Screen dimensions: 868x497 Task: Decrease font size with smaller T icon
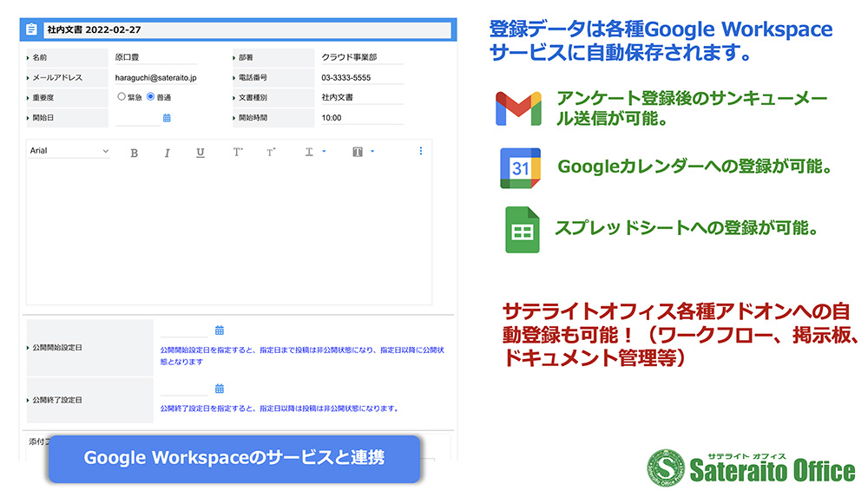pyautogui.click(x=271, y=152)
